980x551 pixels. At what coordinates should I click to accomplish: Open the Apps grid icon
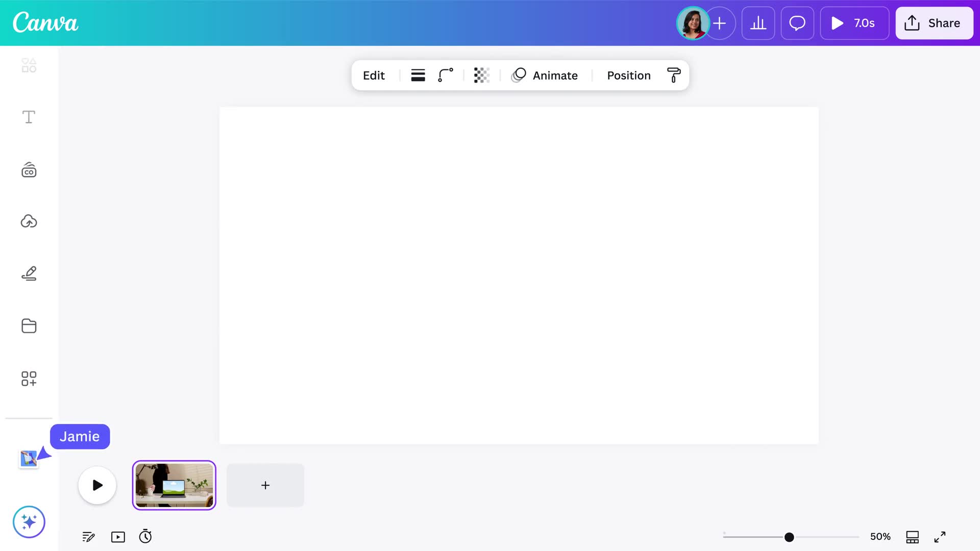click(29, 379)
